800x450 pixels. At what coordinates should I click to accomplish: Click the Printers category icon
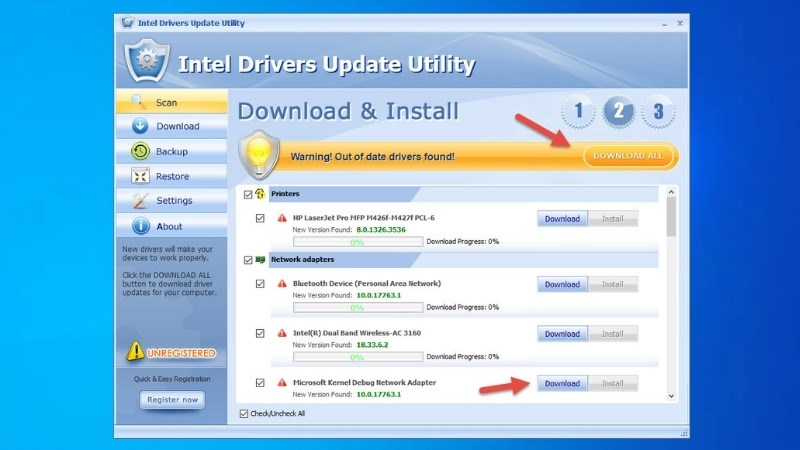[x=260, y=193]
